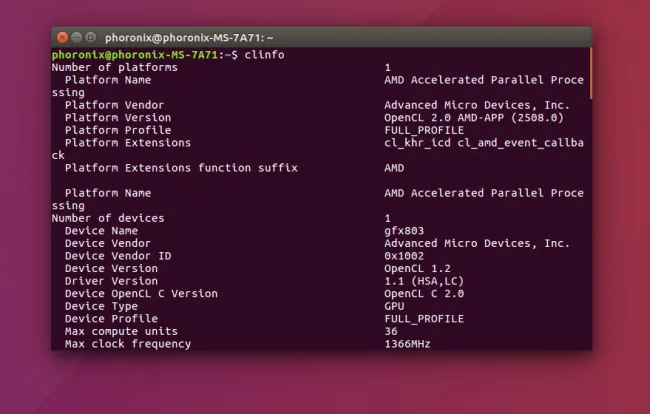Close the terminal window
The height and width of the screenshot is (414, 650).
pos(62,38)
